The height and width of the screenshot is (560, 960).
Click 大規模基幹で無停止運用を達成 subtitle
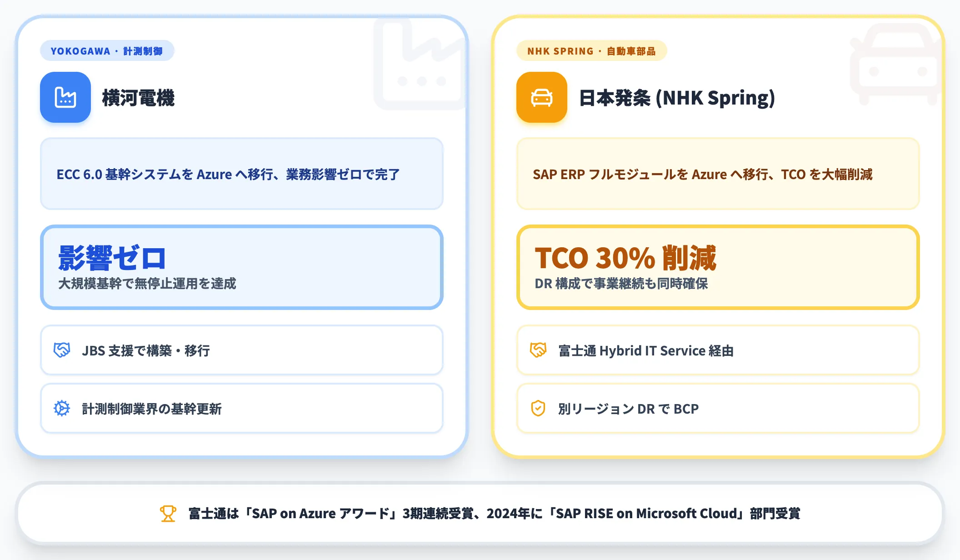147,283
